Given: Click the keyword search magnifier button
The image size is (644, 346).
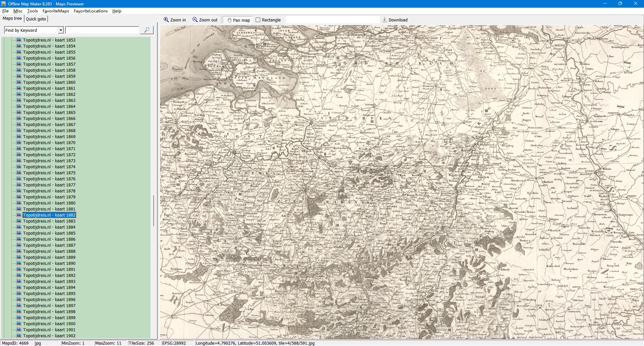Looking at the screenshot, I should tap(147, 30).
